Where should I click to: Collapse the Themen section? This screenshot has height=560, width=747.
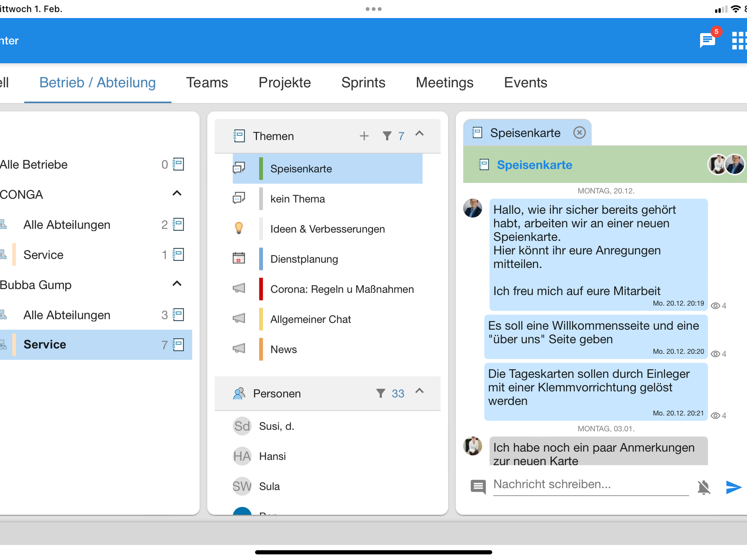(x=419, y=134)
